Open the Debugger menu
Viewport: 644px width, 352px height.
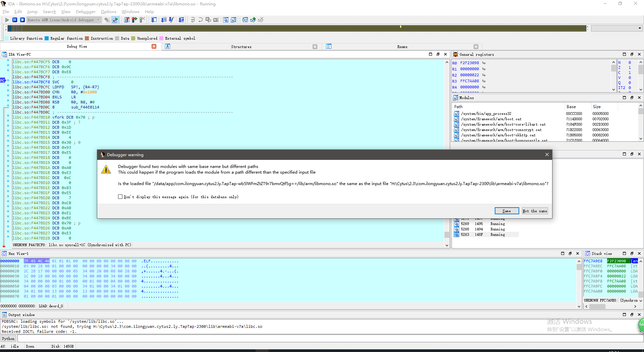click(x=86, y=12)
